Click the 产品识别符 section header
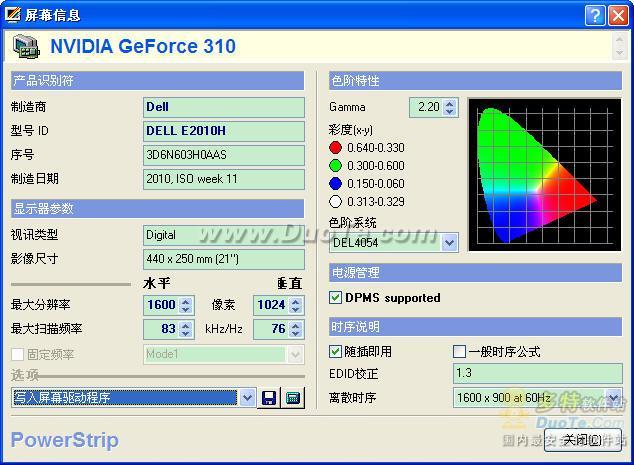Viewport: 634px width, 465px height. click(157, 80)
